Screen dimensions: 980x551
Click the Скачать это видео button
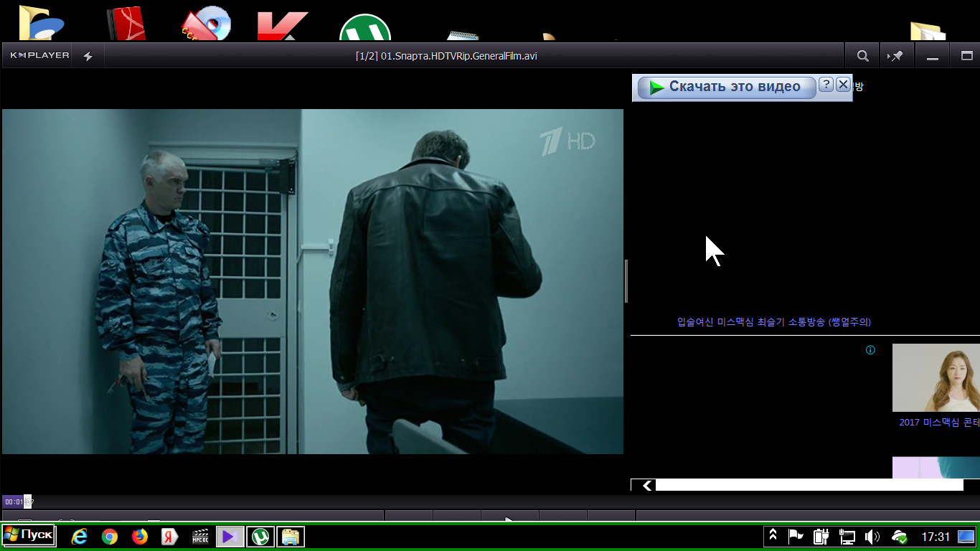pos(726,87)
